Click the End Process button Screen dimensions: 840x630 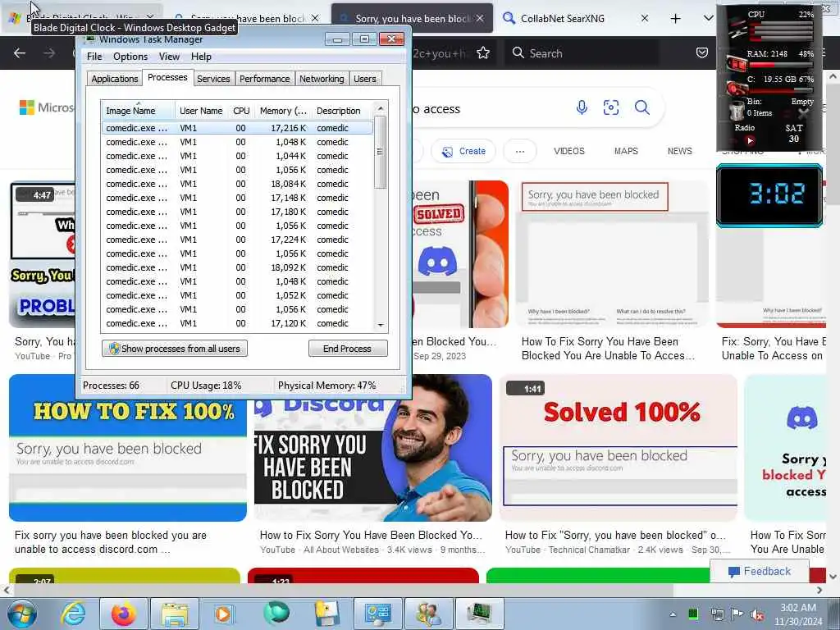348,348
